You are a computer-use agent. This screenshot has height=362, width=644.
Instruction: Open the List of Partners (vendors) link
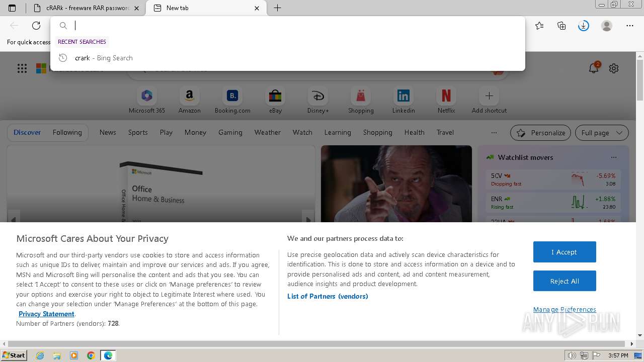(x=328, y=296)
